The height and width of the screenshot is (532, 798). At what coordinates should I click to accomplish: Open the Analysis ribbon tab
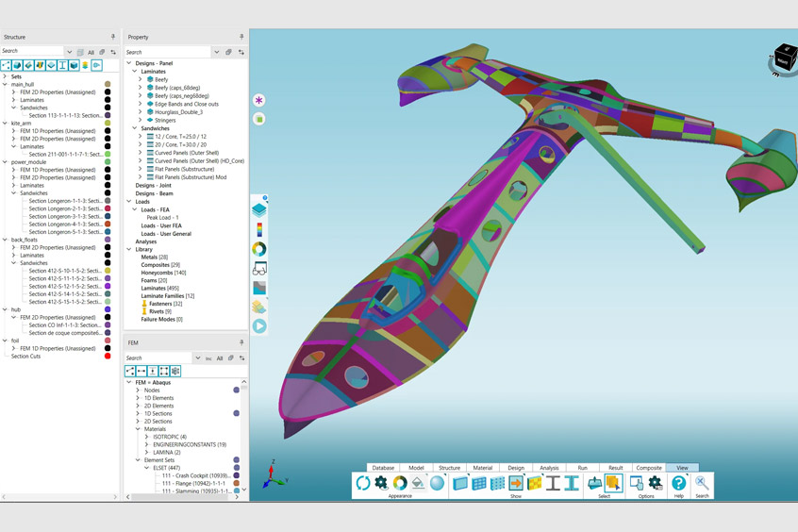click(549, 468)
